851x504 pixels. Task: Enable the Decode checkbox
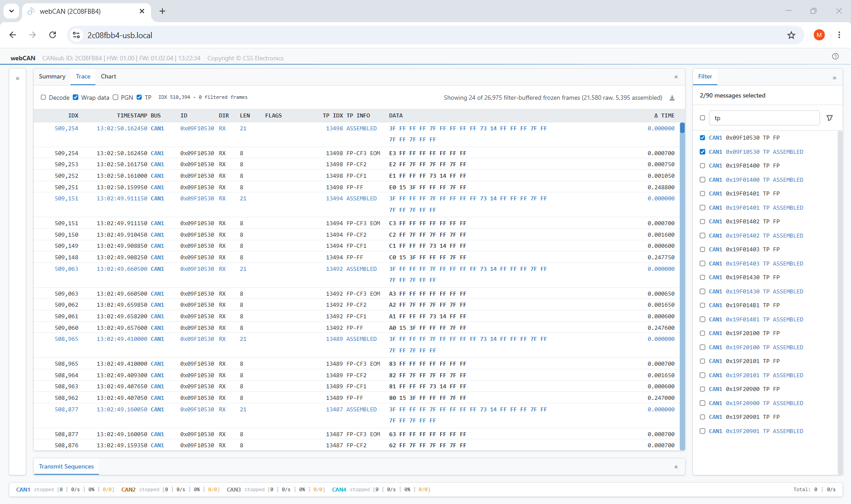coord(43,98)
